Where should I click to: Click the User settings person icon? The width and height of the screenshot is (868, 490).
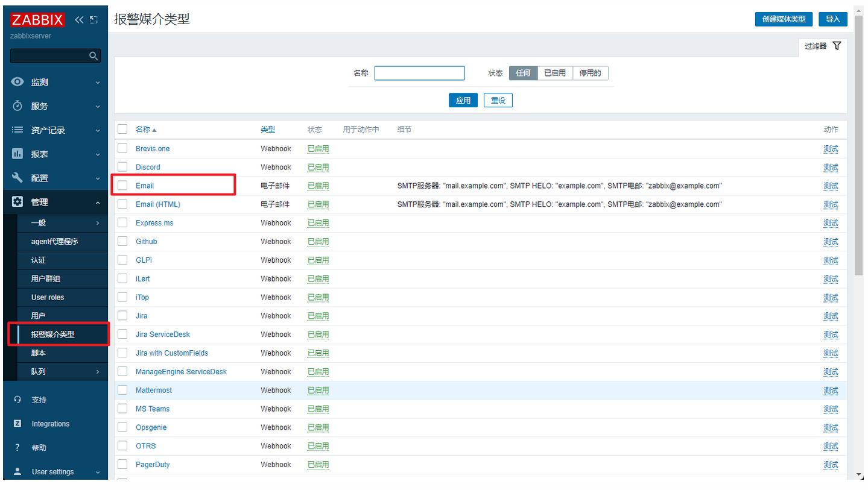[x=17, y=471]
